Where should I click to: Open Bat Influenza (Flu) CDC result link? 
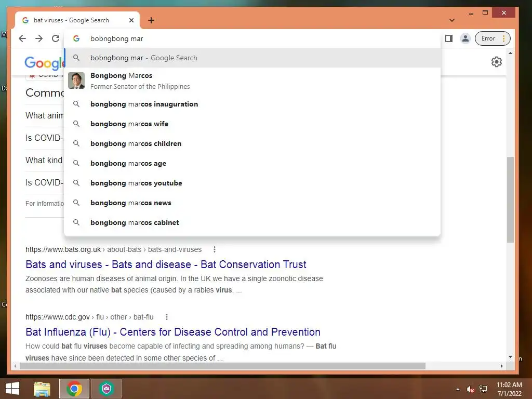click(x=173, y=332)
